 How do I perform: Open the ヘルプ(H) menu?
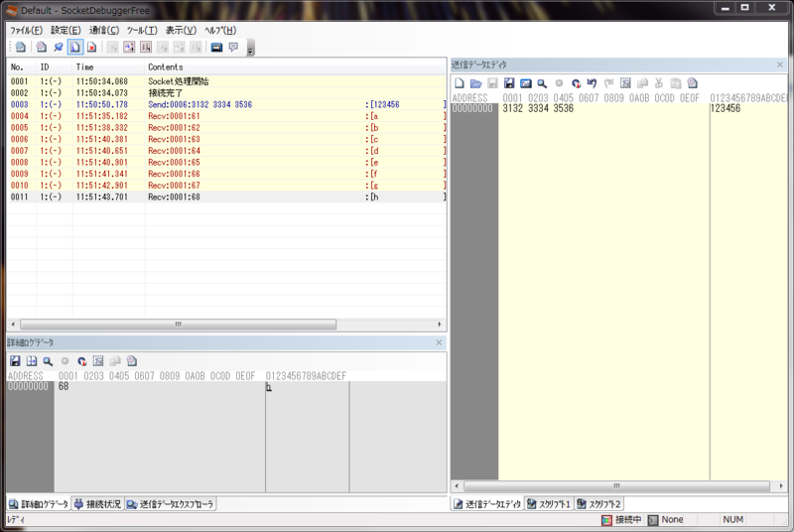(220, 31)
